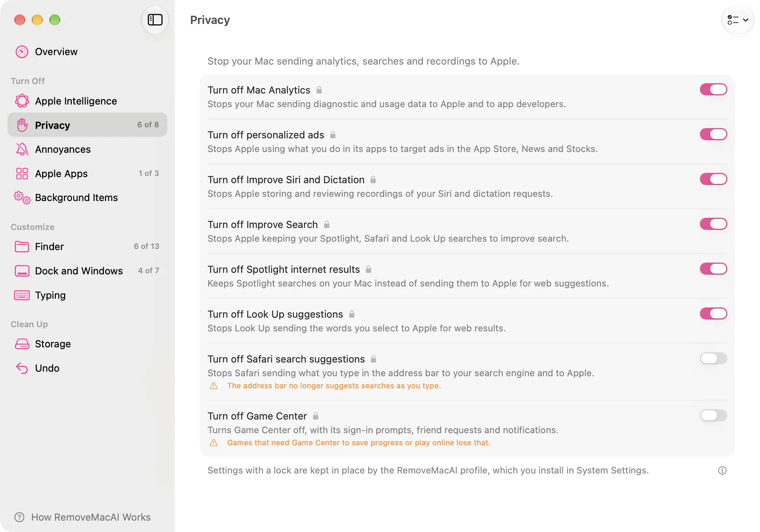Click the Undo arrow icon

(x=22, y=368)
